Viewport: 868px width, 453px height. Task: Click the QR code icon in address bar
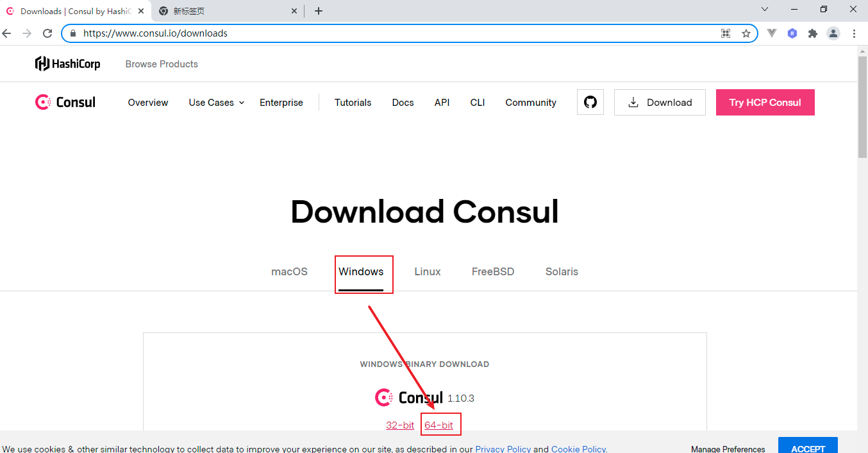click(726, 33)
